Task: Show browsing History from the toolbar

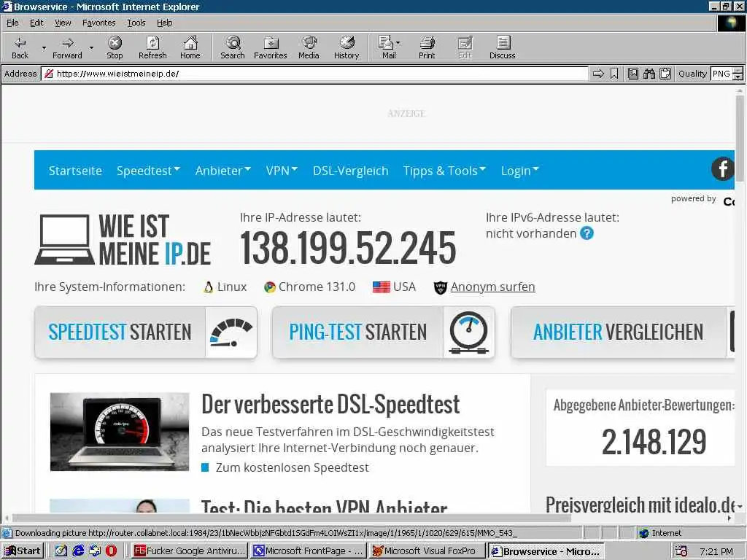Action: pyautogui.click(x=347, y=47)
